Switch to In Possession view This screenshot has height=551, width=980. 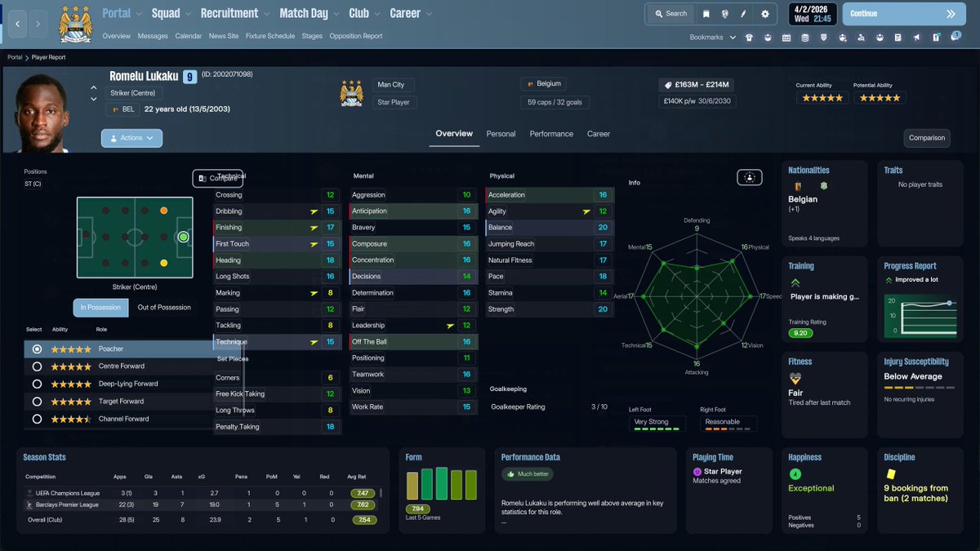click(100, 308)
